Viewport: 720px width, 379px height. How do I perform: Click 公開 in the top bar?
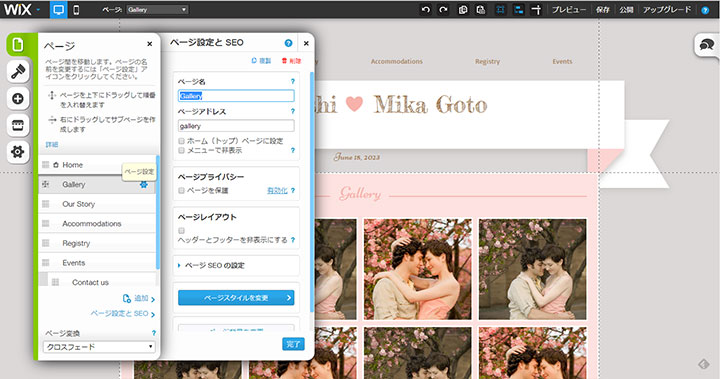coord(626,10)
